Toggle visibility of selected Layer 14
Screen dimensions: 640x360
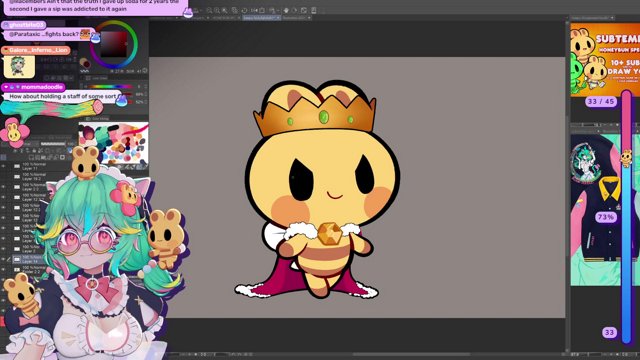[3, 259]
